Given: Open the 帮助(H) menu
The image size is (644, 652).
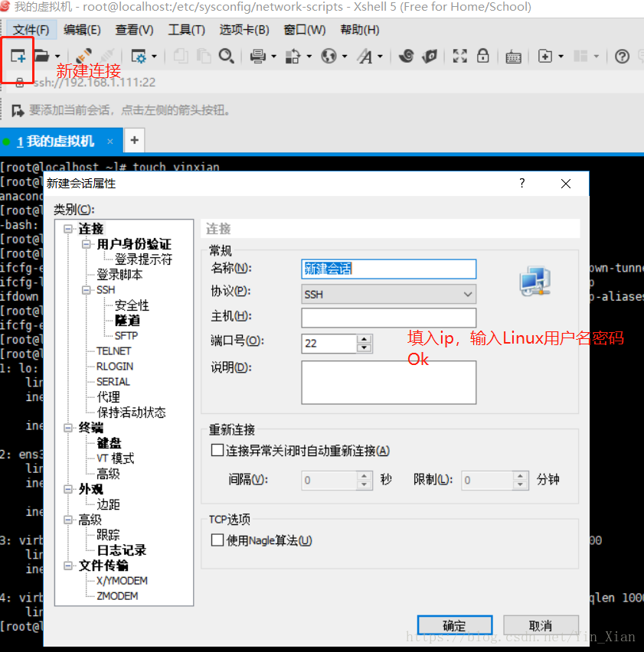Looking at the screenshot, I should click(x=359, y=30).
